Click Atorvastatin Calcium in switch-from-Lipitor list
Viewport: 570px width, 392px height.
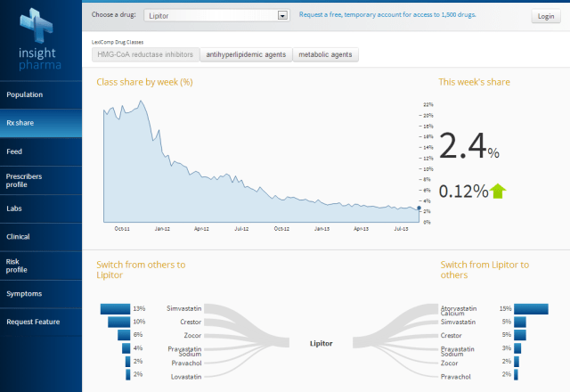459,311
